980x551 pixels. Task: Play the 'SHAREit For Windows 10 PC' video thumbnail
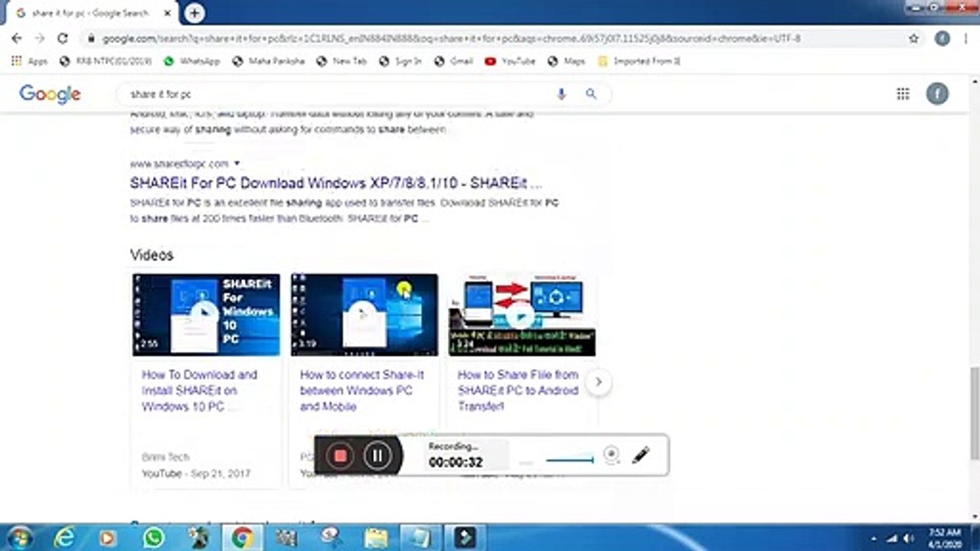point(206,315)
